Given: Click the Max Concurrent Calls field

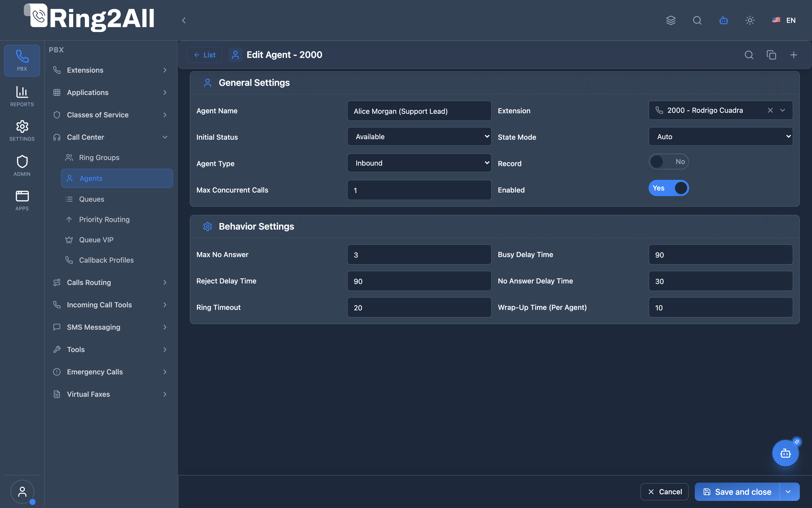Looking at the screenshot, I should [x=419, y=190].
